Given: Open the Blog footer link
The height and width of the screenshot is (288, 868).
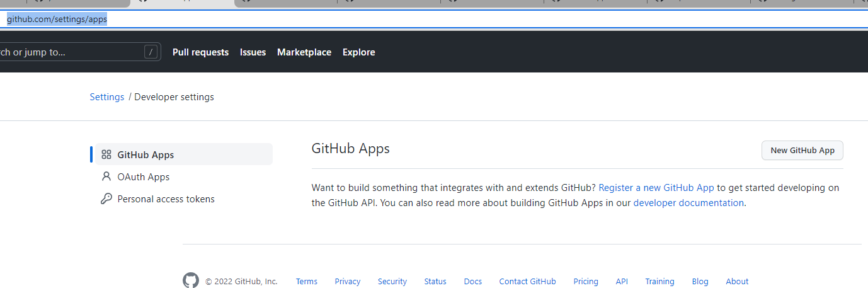Looking at the screenshot, I should pos(700,281).
